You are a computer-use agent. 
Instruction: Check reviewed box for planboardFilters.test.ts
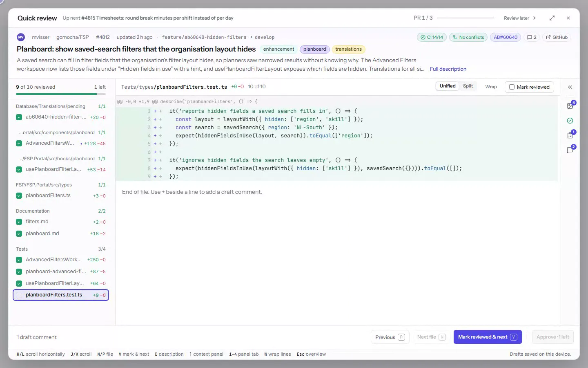19,295
